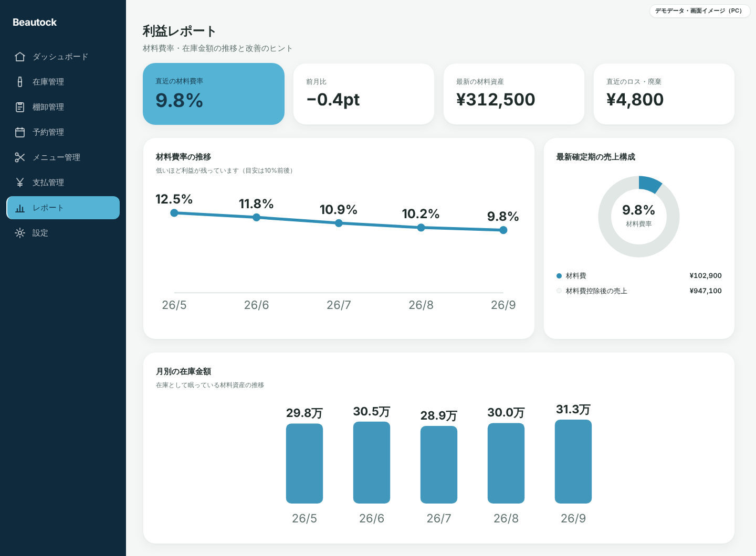
Task: Select the 前月比 −0.4pt card
Action: pyautogui.click(x=364, y=94)
